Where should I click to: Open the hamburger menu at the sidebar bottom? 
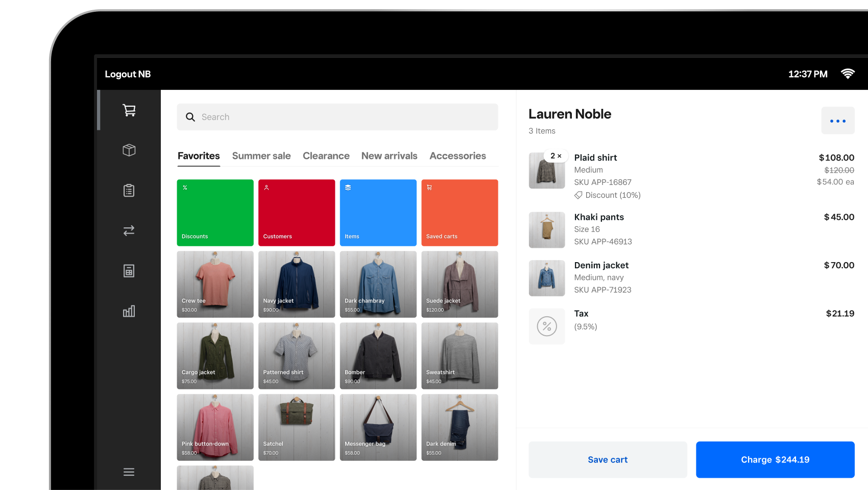[129, 472]
